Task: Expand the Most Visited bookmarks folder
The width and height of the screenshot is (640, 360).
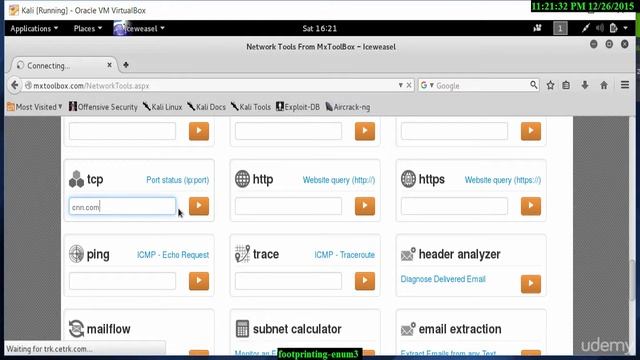Action: point(35,107)
